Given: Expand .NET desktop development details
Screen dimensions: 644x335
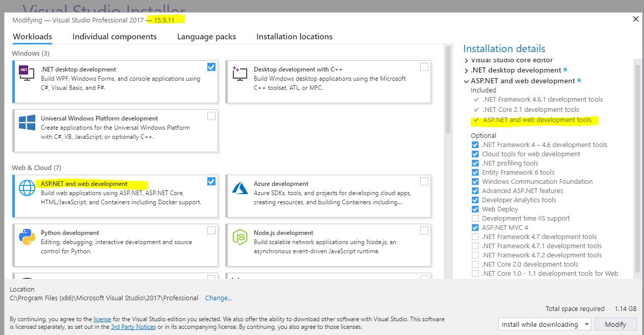Looking at the screenshot, I should (x=466, y=70).
